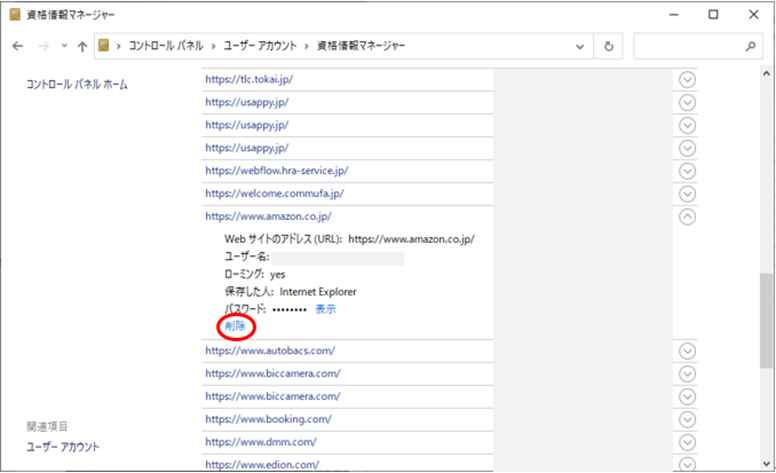Go back using the back arrow

pos(18,46)
